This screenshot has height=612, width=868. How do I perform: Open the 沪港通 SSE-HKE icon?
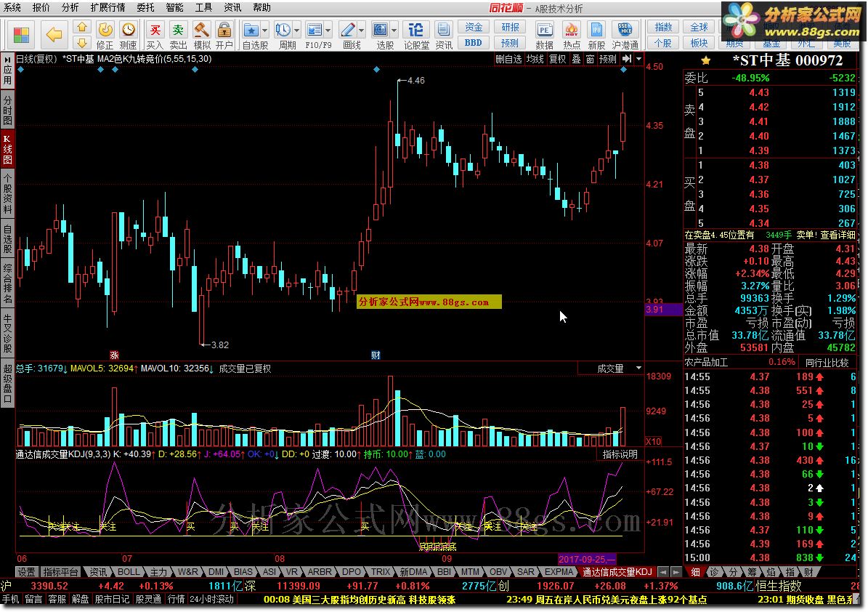[625, 36]
